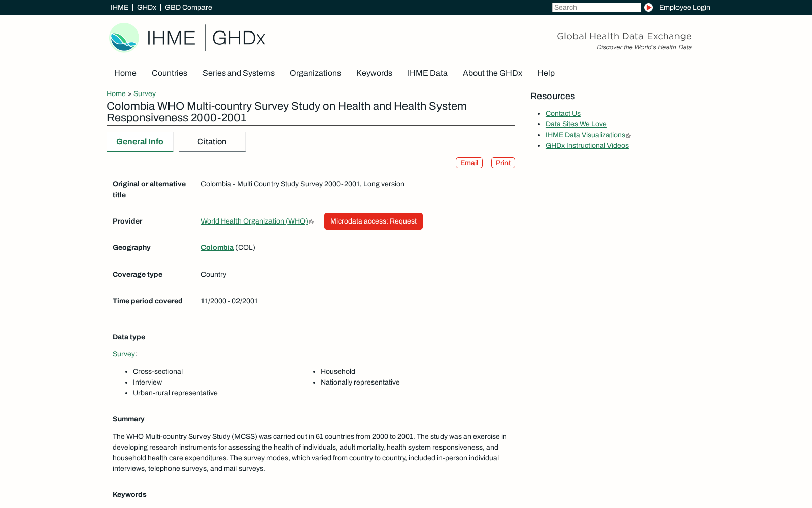The image size is (812, 508).
Task: Click the IHME leaf logo icon
Action: (x=124, y=38)
